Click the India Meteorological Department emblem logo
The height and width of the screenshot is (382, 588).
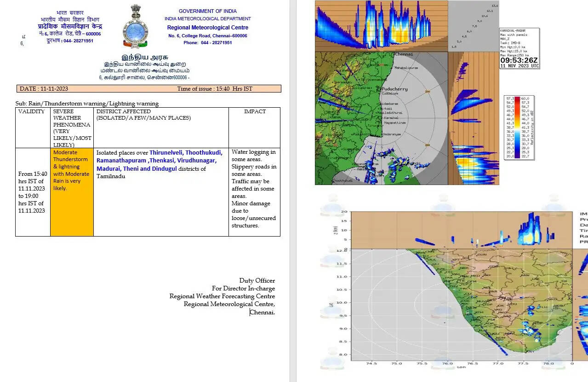(x=135, y=26)
